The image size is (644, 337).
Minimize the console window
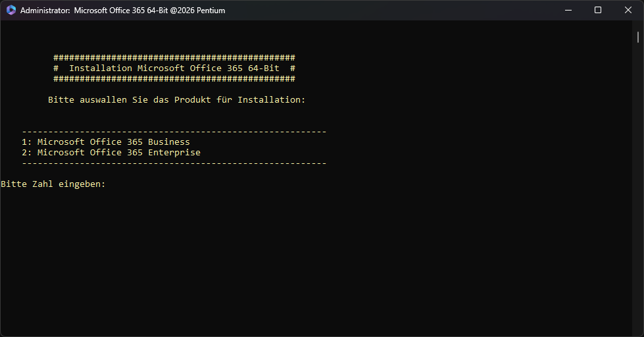pyautogui.click(x=568, y=11)
